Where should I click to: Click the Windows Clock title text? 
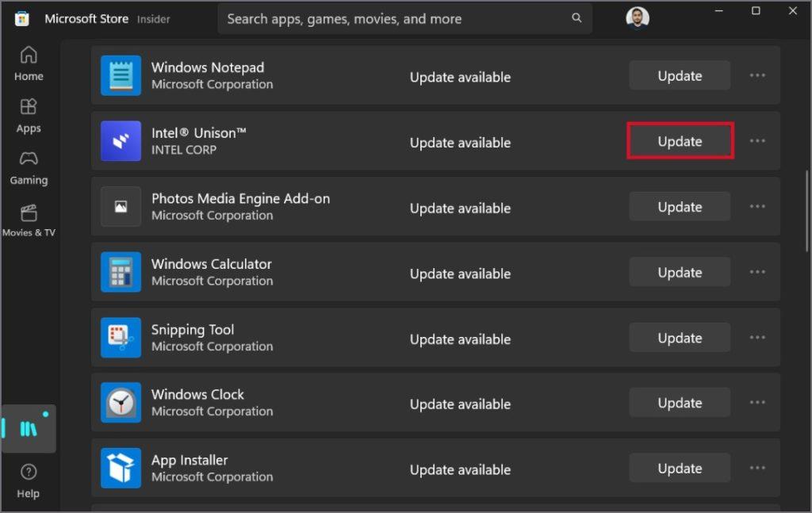(x=197, y=394)
